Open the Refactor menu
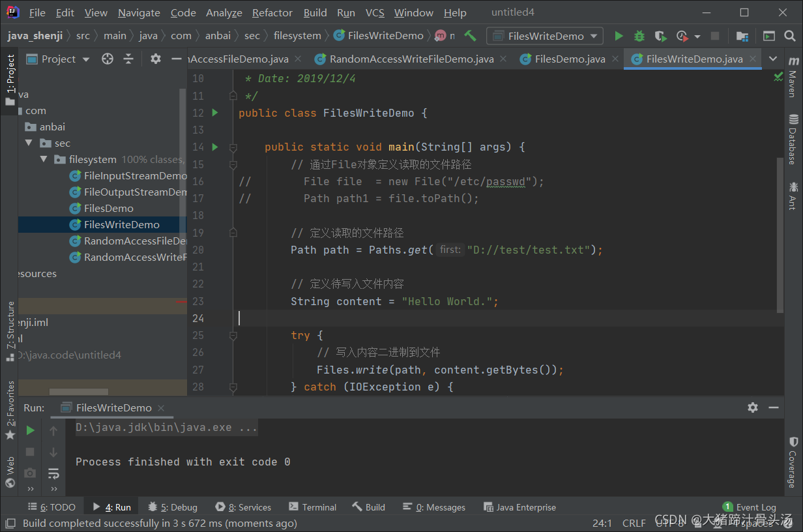This screenshot has width=803, height=532. click(272, 12)
